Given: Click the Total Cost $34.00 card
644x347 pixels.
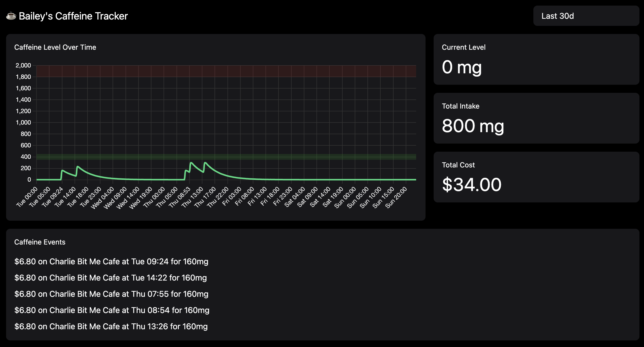Looking at the screenshot, I should pyautogui.click(x=537, y=176).
